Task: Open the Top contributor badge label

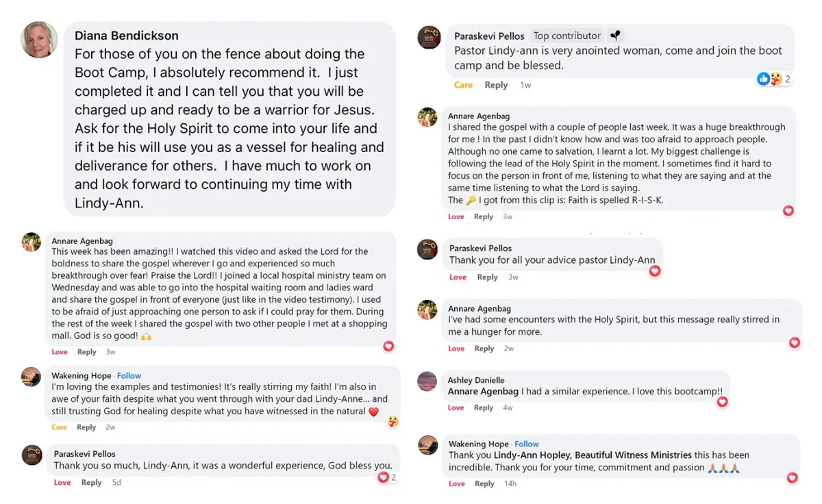Action: tap(566, 36)
